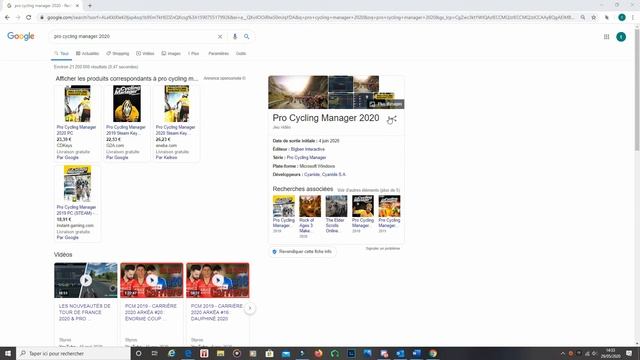The image size is (640, 360).
Task: Share the Pro Cycling Manager 2020 panel
Action: (x=393, y=119)
